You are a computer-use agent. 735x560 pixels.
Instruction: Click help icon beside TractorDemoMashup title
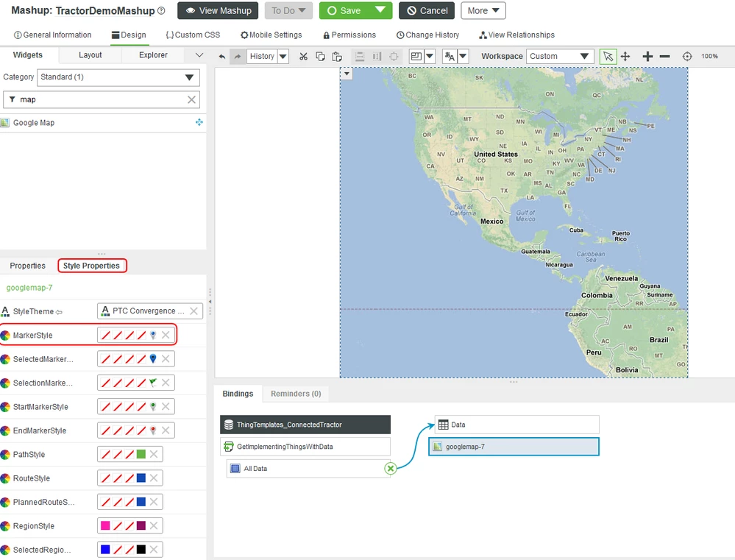(x=161, y=11)
